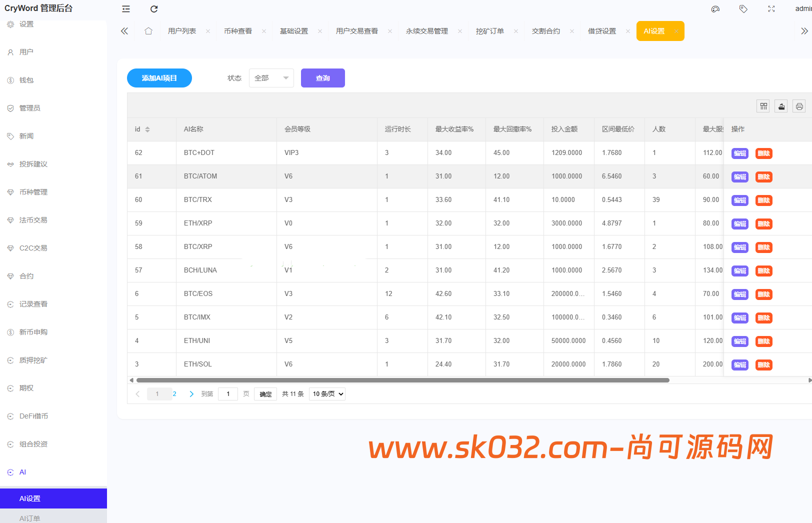The image size is (812, 523).
Task: Close the 挖矿订单 tab
Action: (516, 31)
